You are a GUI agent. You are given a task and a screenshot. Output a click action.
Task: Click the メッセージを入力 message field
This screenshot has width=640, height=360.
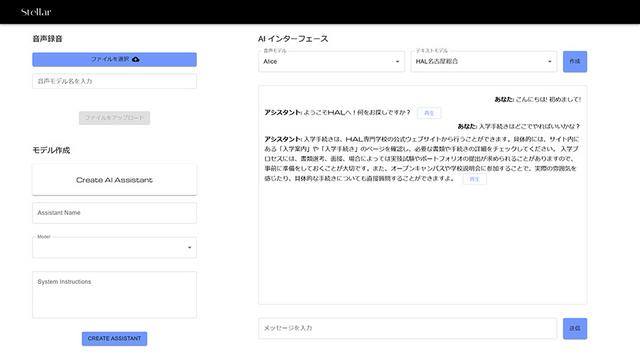click(407, 328)
